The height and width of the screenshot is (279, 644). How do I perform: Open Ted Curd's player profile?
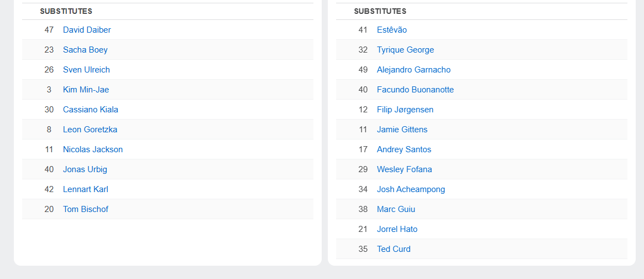click(x=394, y=249)
